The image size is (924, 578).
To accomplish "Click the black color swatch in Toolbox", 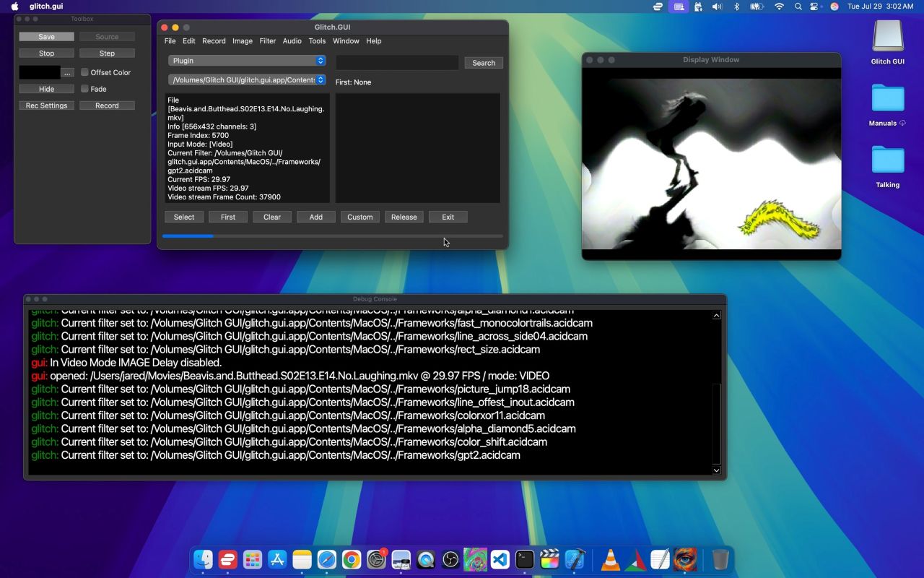I will 40,72.
